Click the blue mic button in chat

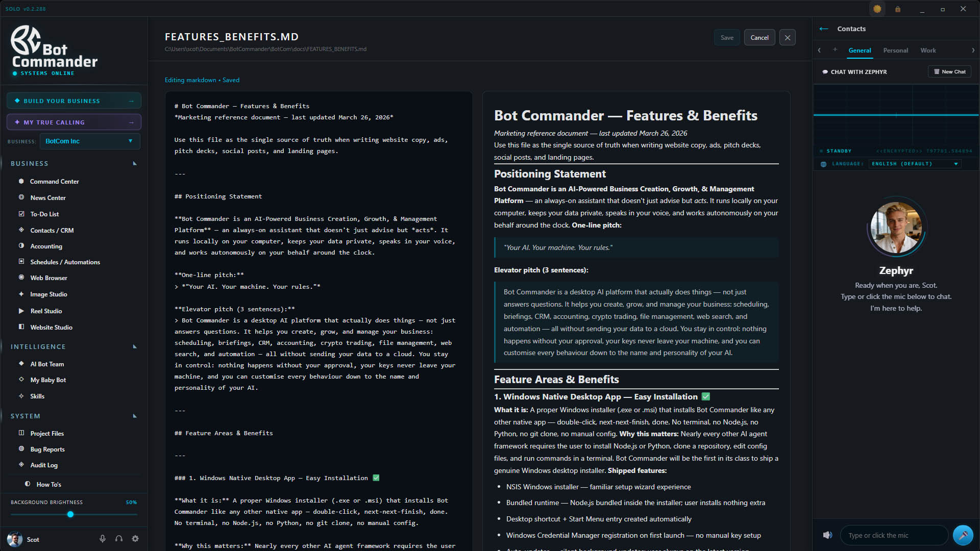pyautogui.click(x=963, y=535)
